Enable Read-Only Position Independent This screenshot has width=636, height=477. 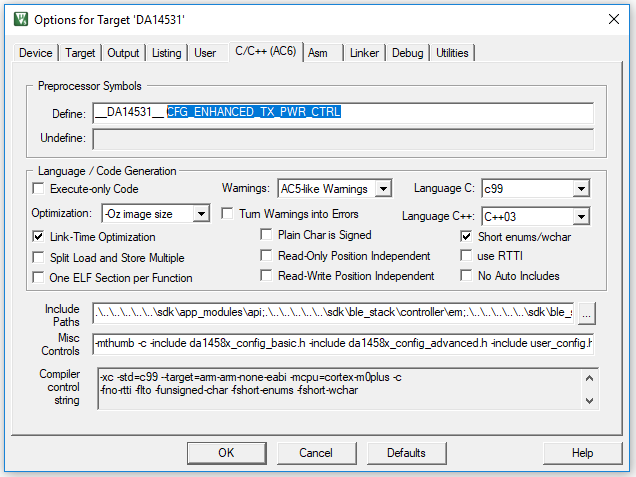click(266, 256)
